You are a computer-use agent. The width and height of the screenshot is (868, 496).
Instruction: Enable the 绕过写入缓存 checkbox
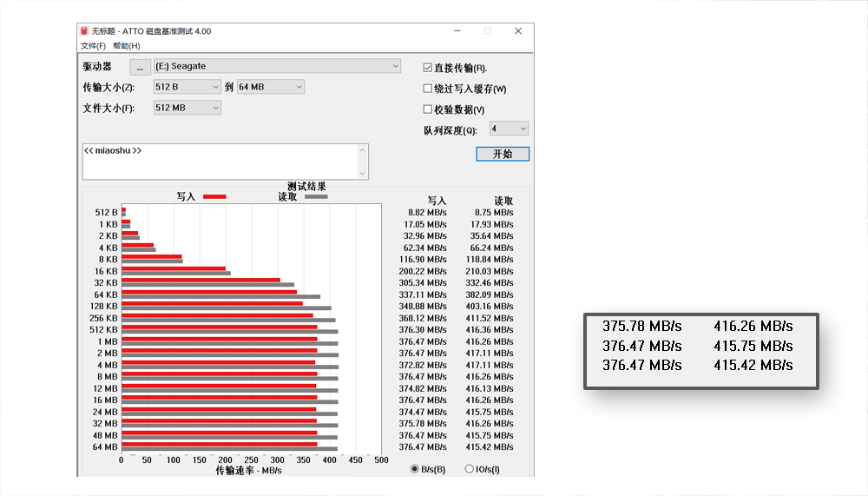(x=428, y=89)
